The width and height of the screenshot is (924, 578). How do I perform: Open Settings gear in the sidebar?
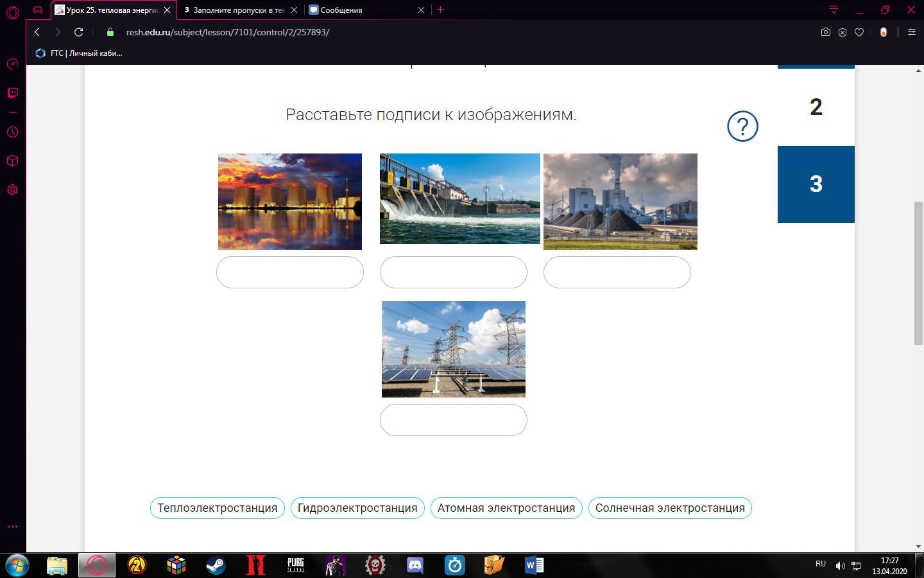(x=12, y=190)
